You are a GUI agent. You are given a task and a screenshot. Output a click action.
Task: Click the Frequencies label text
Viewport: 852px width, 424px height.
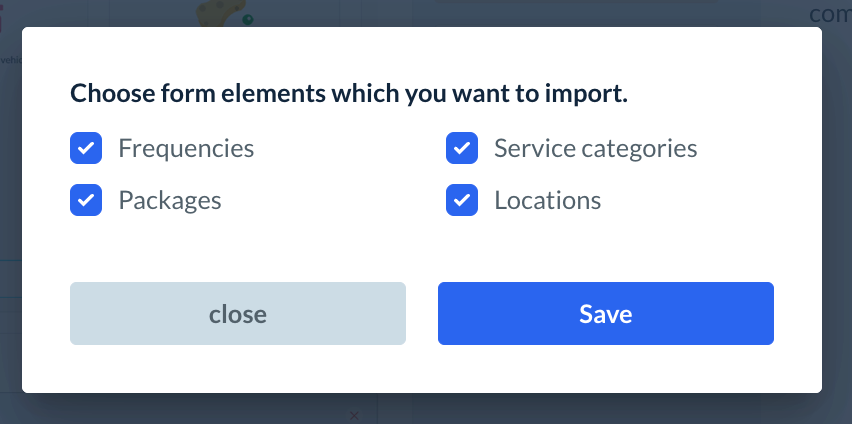(186, 149)
